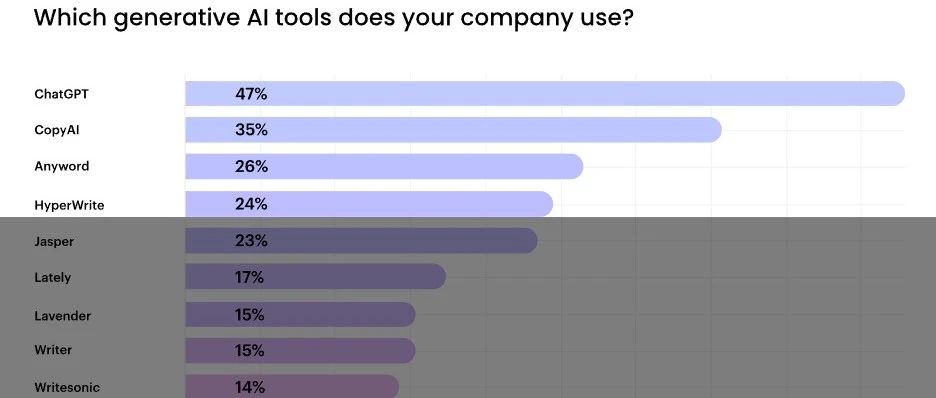
Task: Click the Writesonic 14% bar
Action: (292, 387)
